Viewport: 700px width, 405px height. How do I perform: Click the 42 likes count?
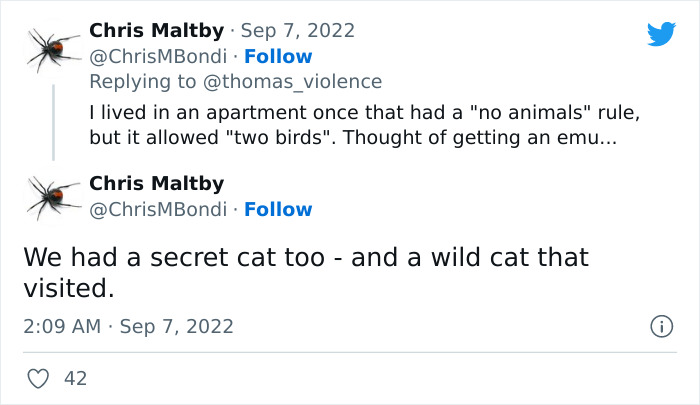[x=75, y=378]
